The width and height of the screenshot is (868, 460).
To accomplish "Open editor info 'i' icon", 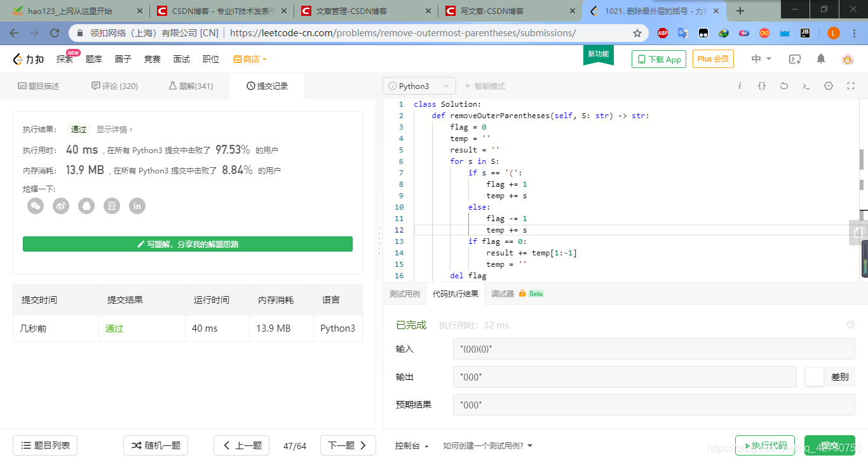I will (x=740, y=86).
